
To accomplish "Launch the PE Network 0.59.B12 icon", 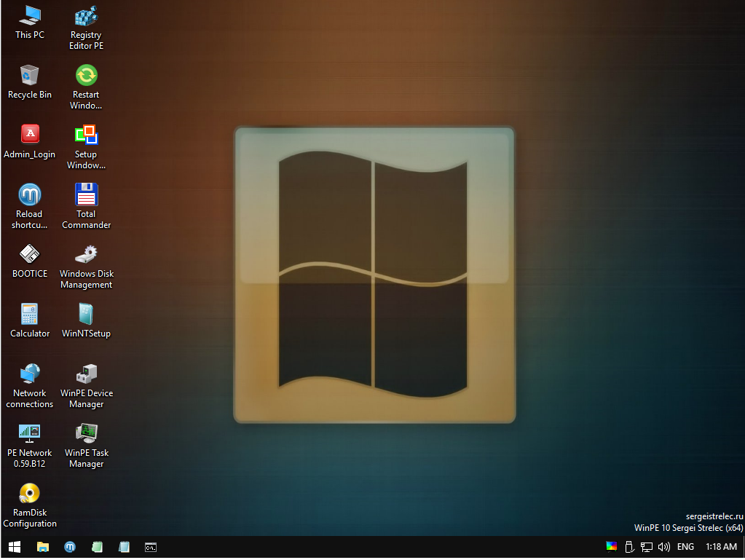I will (x=29, y=433).
